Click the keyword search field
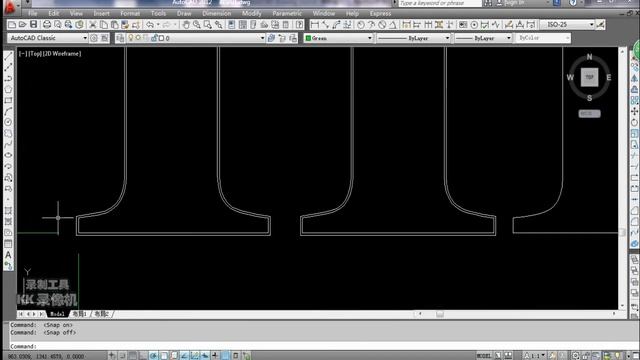This screenshot has width=640, height=360. pyautogui.click(x=440, y=3)
